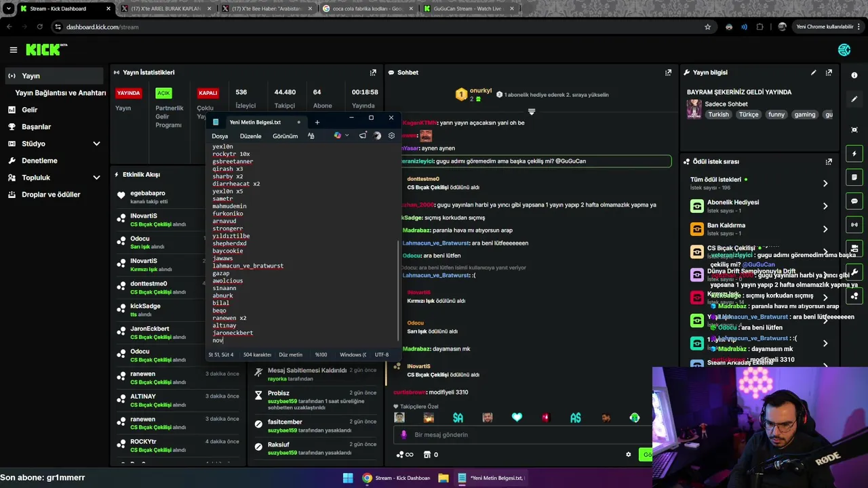The image size is (868, 488).
Task: Expand the collapse arrow under the chat leaderboard
Action: [x=532, y=111]
